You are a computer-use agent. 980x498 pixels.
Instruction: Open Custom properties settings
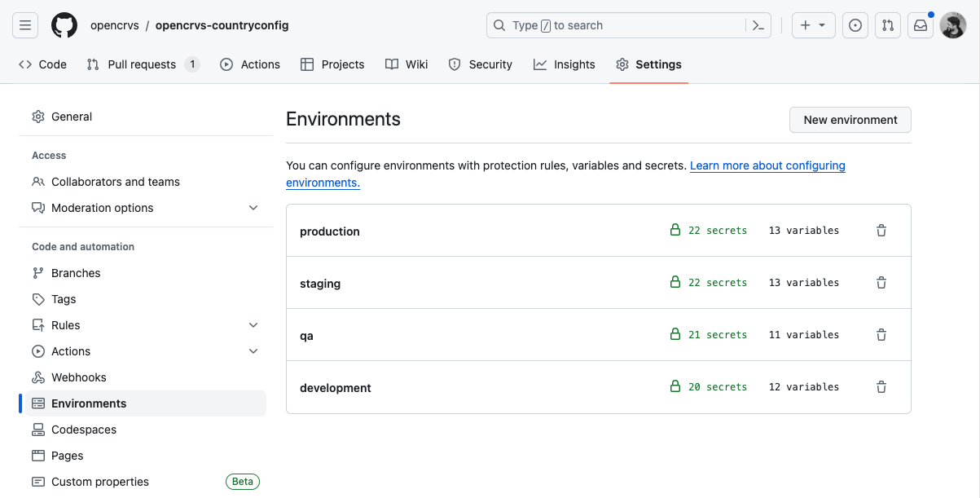(146, 482)
